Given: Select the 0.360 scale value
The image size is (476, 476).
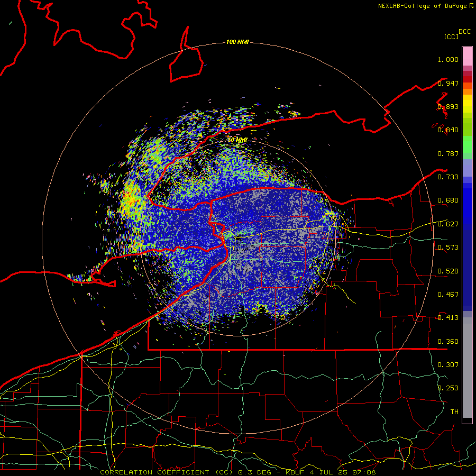Looking at the screenshot, I should [x=448, y=342].
